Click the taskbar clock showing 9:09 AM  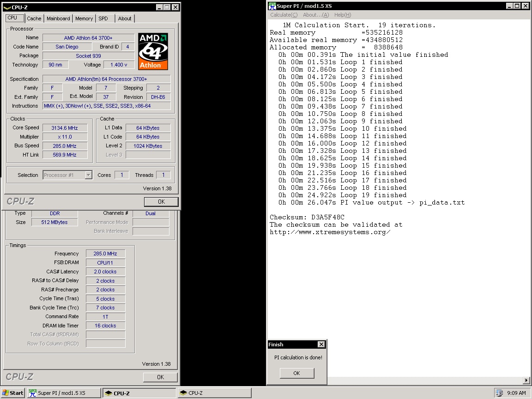coord(516,393)
